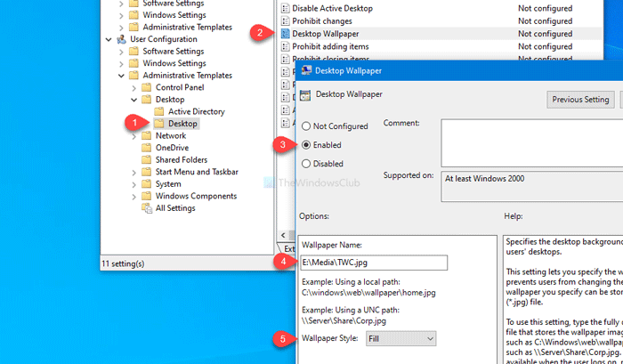Click the Desktop Wallpaper policy setting icon in list
Image resolution: width=623 pixels, height=364 pixels.
tap(285, 34)
